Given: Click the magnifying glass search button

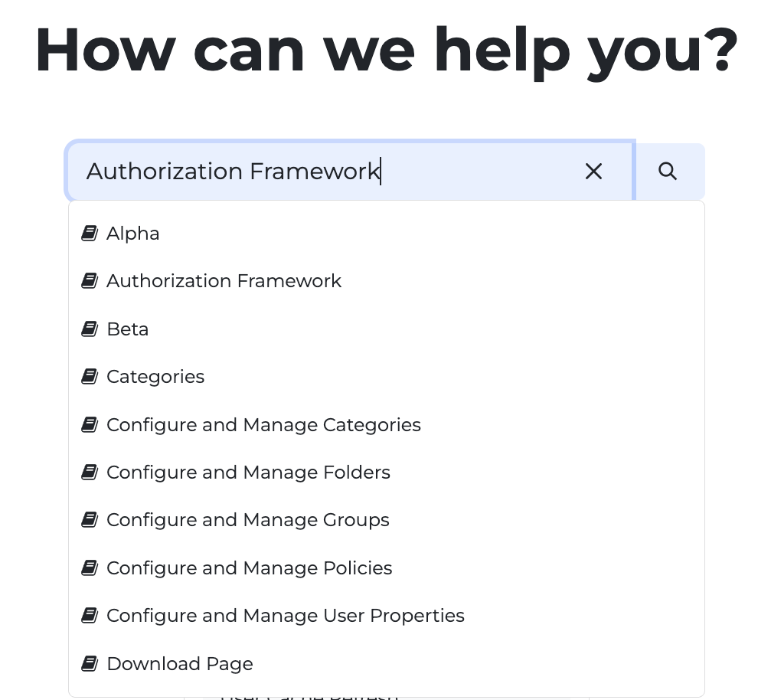Looking at the screenshot, I should click(x=668, y=172).
